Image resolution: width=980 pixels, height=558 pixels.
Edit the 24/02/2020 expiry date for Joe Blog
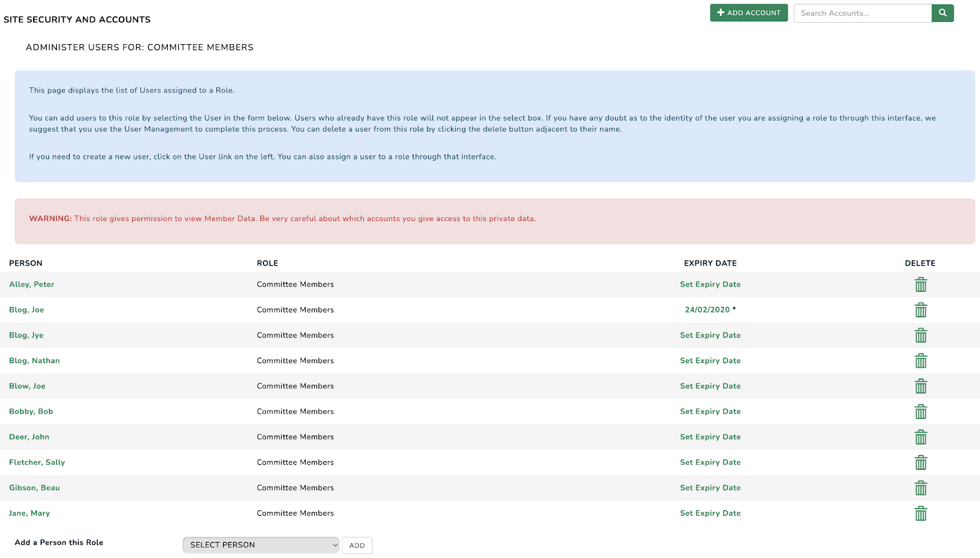point(707,310)
